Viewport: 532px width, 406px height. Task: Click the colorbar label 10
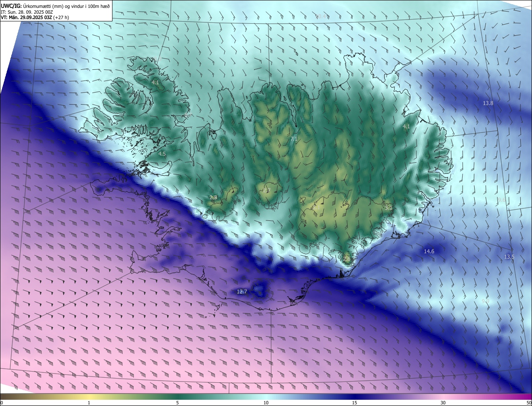266,403
